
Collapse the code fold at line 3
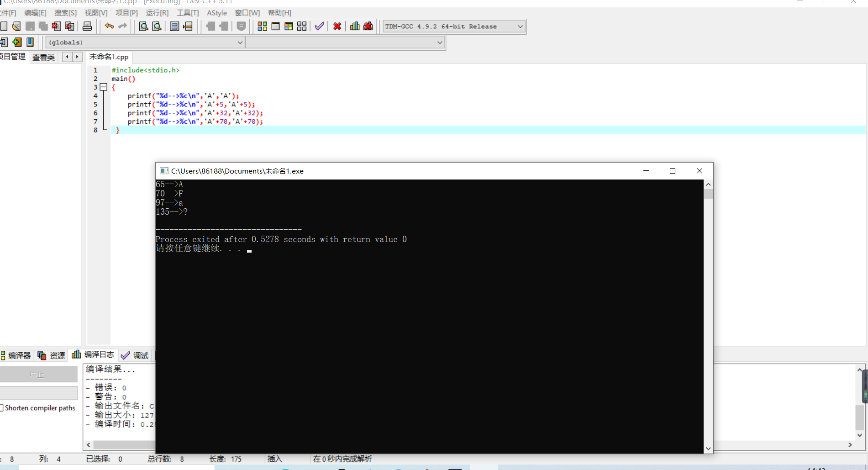click(x=104, y=87)
